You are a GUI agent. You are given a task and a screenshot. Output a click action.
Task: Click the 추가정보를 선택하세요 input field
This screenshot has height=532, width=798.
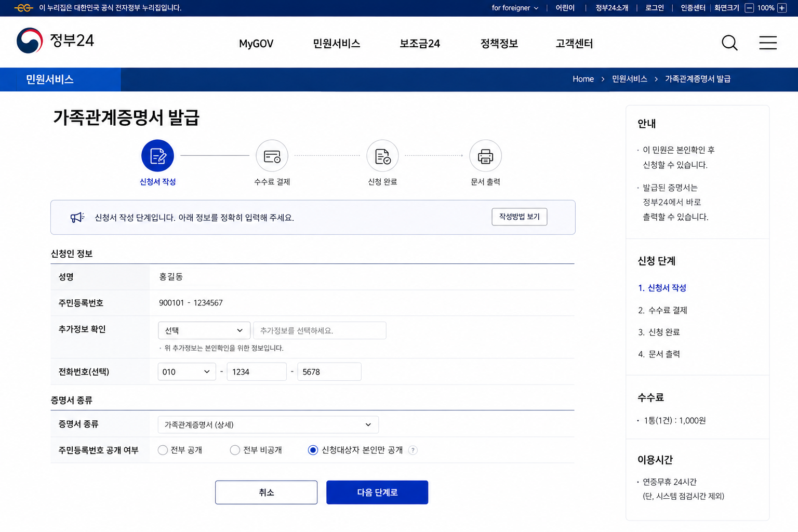click(x=320, y=330)
